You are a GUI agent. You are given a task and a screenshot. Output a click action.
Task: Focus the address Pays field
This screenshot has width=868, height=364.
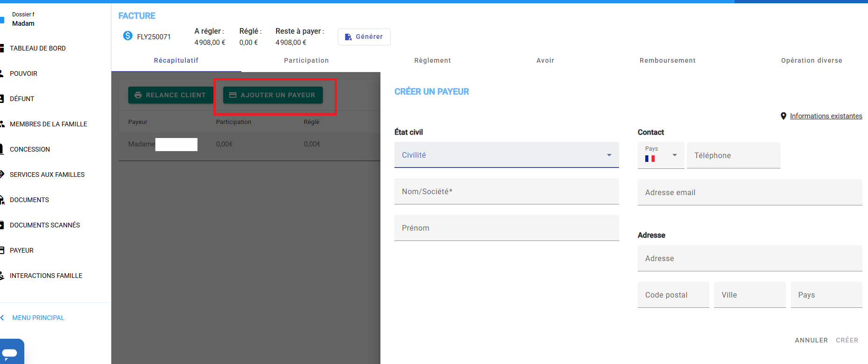point(826,295)
